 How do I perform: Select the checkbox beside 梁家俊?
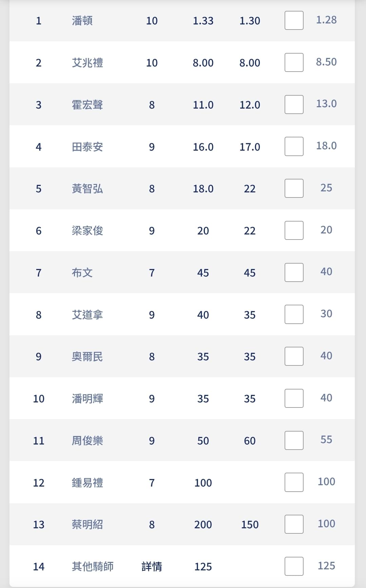pos(294,230)
